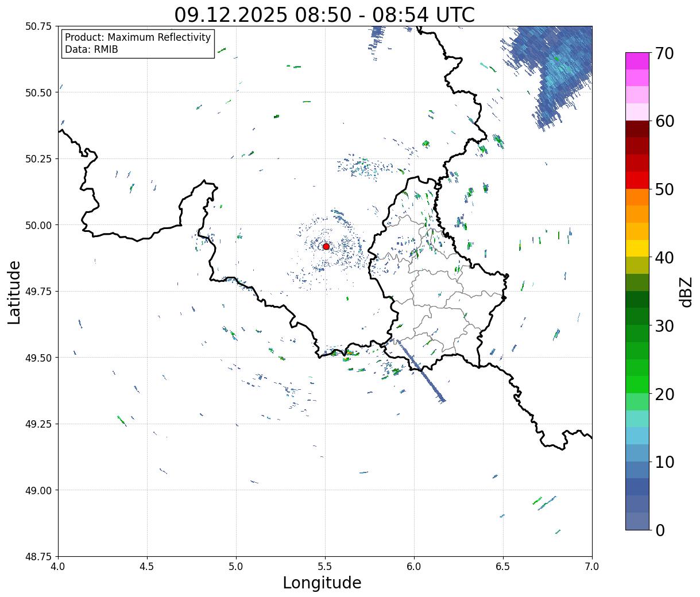Click longitude tick label "7.0"
The width and height of the screenshot is (700, 597).
pyautogui.click(x=592, y=567)
